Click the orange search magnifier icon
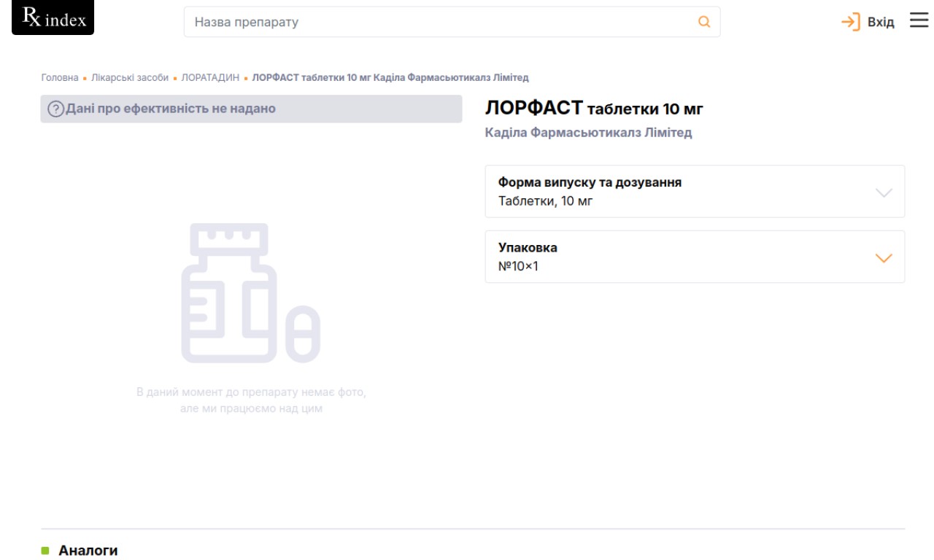 coord(704,22)
